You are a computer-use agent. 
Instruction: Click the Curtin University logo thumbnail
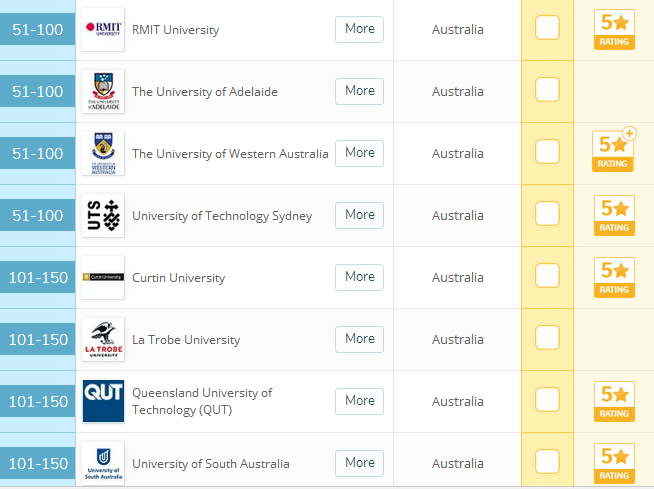coord(103,277)
